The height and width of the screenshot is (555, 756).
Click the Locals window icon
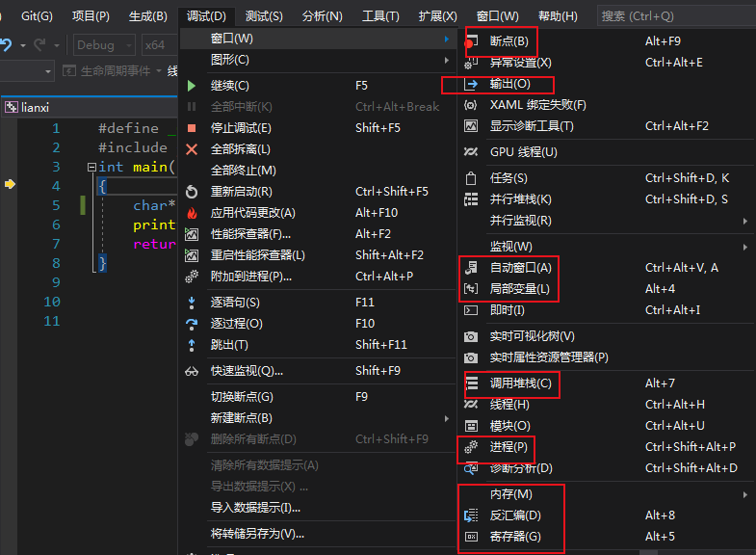(471, 289)
